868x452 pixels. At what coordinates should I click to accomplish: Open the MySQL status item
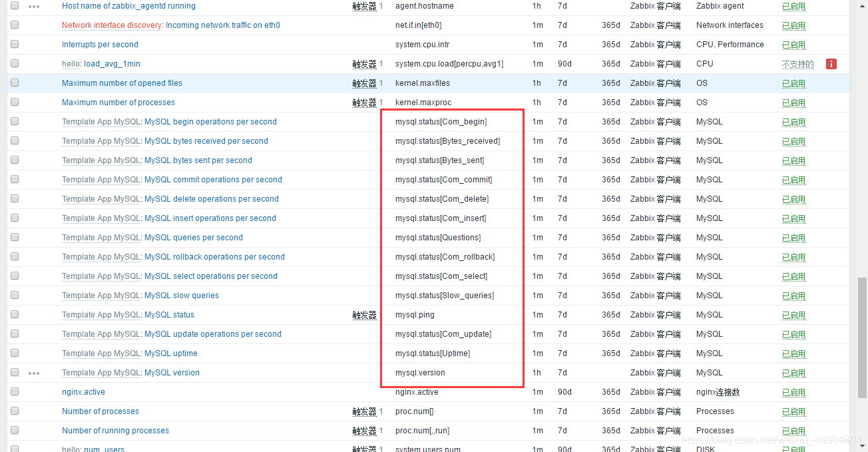pos(169,315)
